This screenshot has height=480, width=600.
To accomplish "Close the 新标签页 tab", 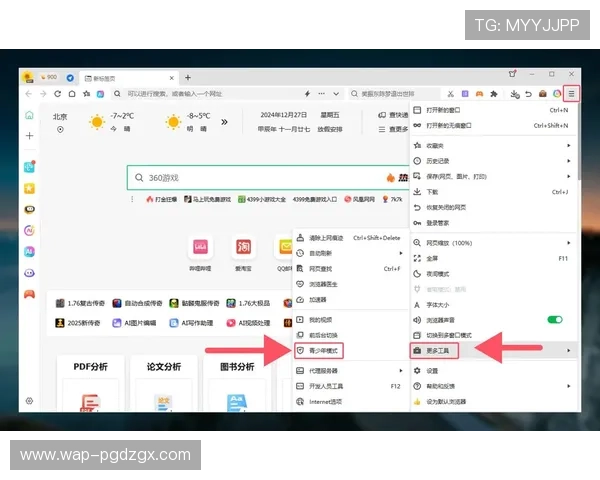I will point(172,78).
